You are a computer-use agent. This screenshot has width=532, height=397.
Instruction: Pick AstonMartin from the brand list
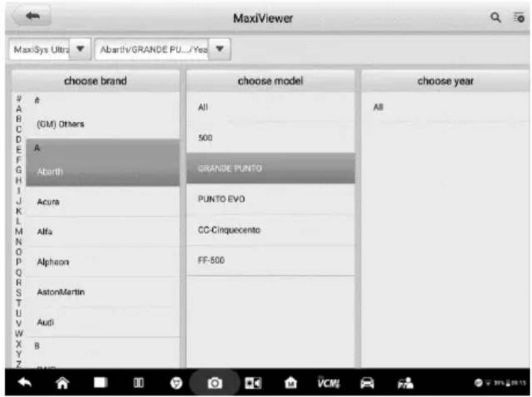coord(103,292)
